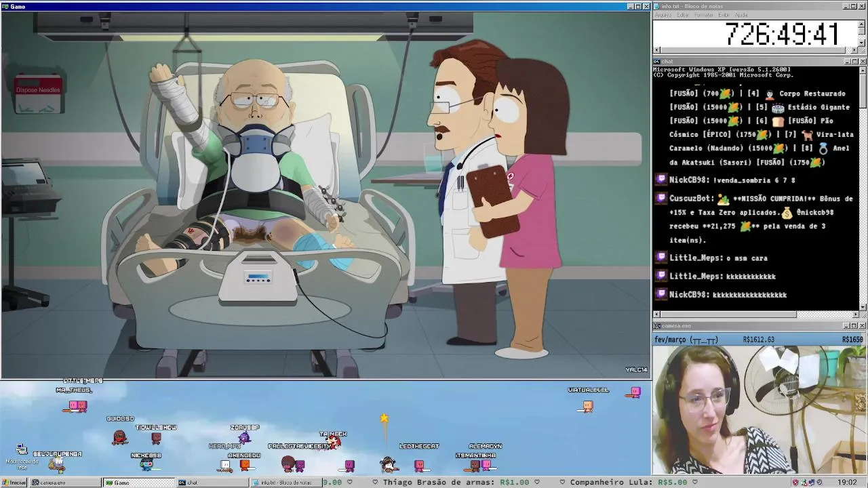Image resolution: width=868 pixels, height=488 pixels.
Task: Maximize the Game window
Action: [638, 6]
